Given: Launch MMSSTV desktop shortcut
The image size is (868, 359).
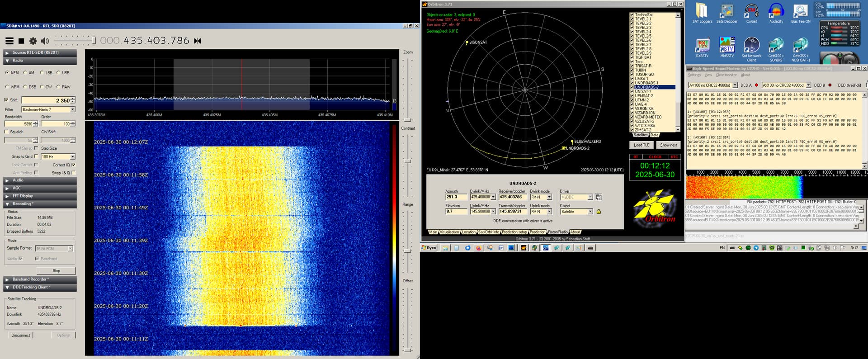Looking at the screenshot, I should point(727,48).
